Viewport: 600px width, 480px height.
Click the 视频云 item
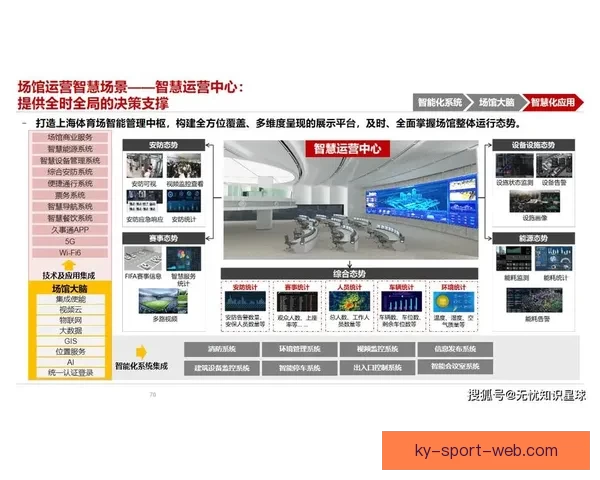(x=71, y=309)
